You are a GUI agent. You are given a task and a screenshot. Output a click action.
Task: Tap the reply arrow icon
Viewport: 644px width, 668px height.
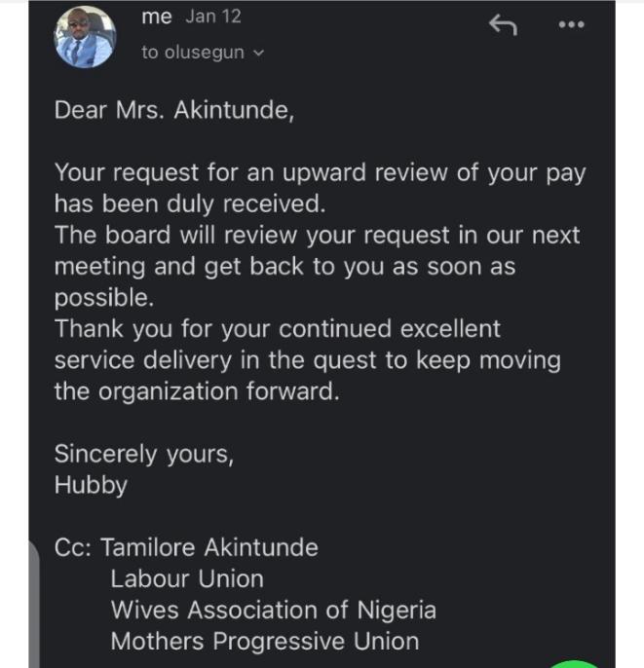coord(502,25)
